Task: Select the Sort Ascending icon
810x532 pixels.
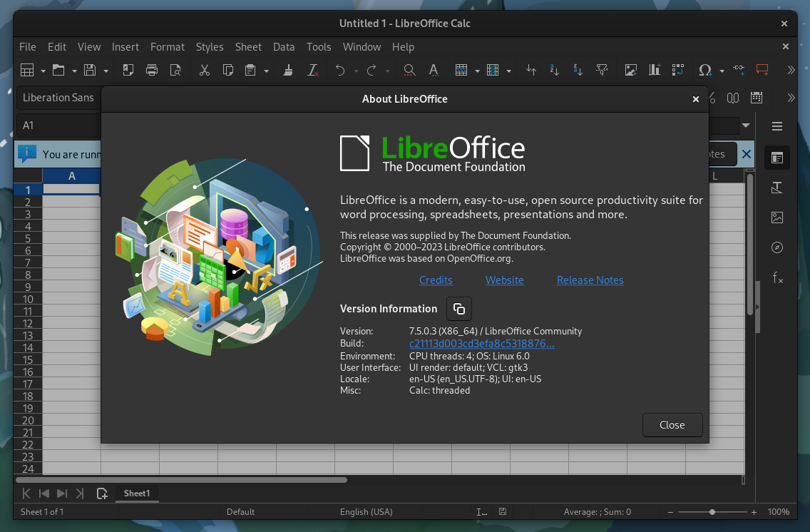Action: [x=555, y=70]
